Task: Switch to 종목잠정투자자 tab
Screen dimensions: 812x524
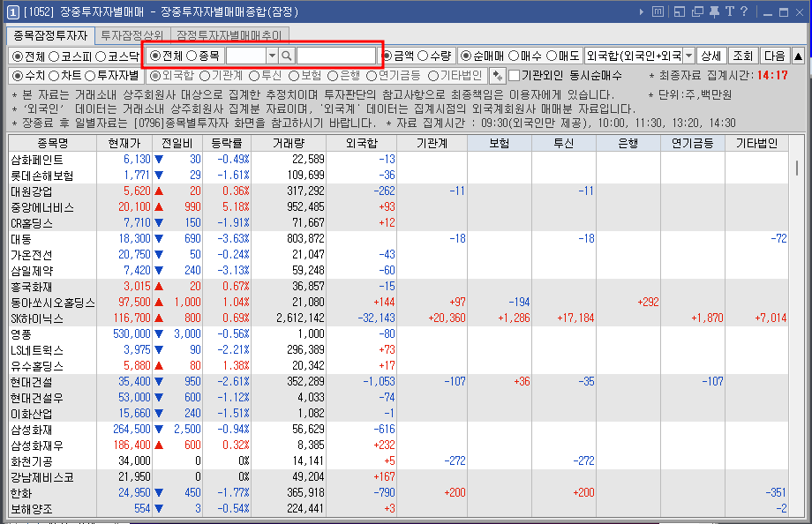Action: (x=50, y=35)
